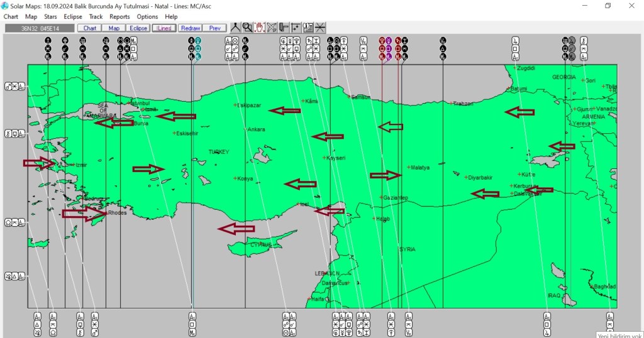Expand the Track menu
This screenshot has width=644, height=338.
96,16
